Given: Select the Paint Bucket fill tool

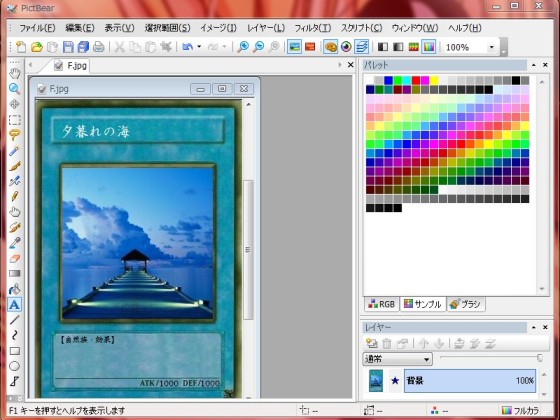Looking at the screenshot, I should click(14, 289).
